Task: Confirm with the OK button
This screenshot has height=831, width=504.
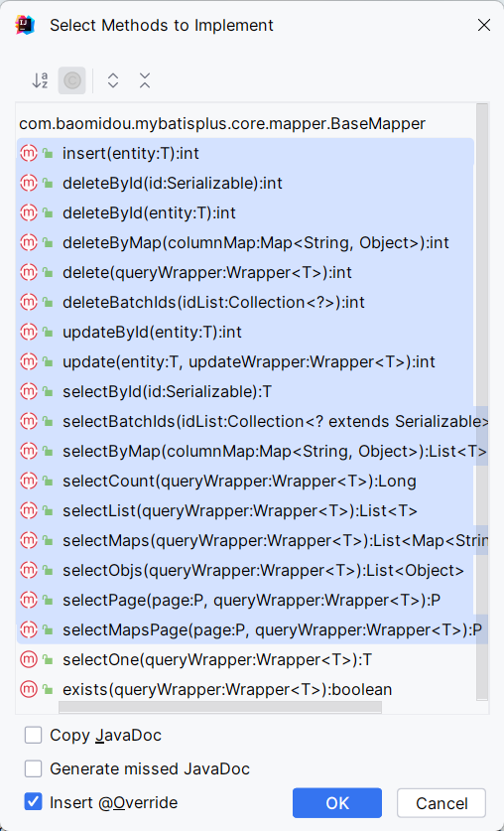Action: pos(337,803)
